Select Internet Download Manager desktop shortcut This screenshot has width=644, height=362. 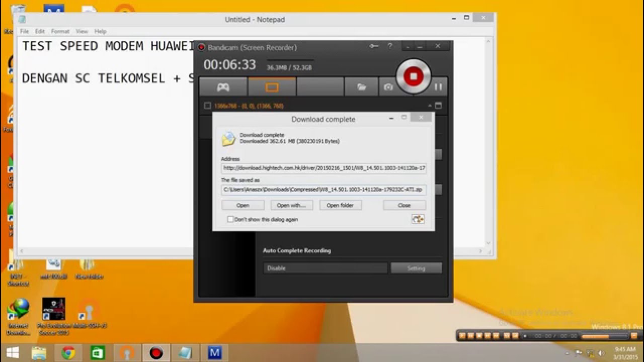(x=19, y=317)
